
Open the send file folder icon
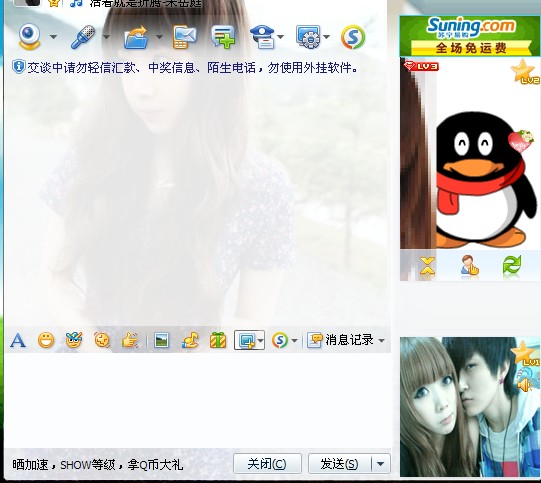(137, 37)
